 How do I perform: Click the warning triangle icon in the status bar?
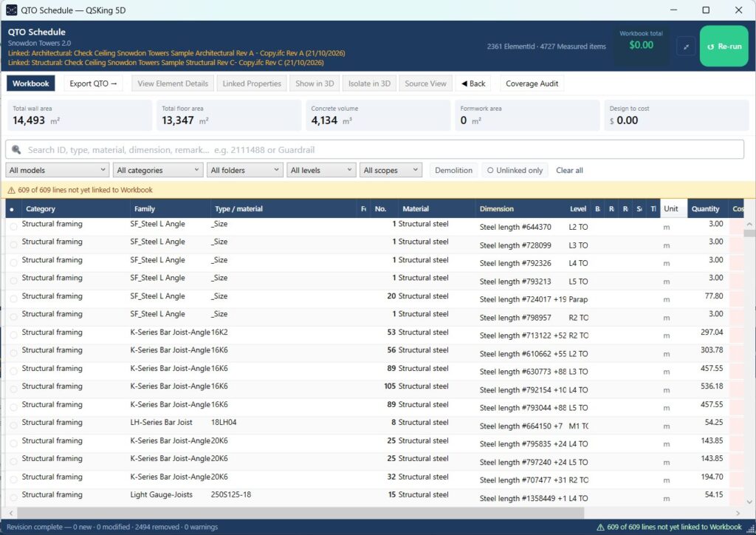click(x=600, y=527)
